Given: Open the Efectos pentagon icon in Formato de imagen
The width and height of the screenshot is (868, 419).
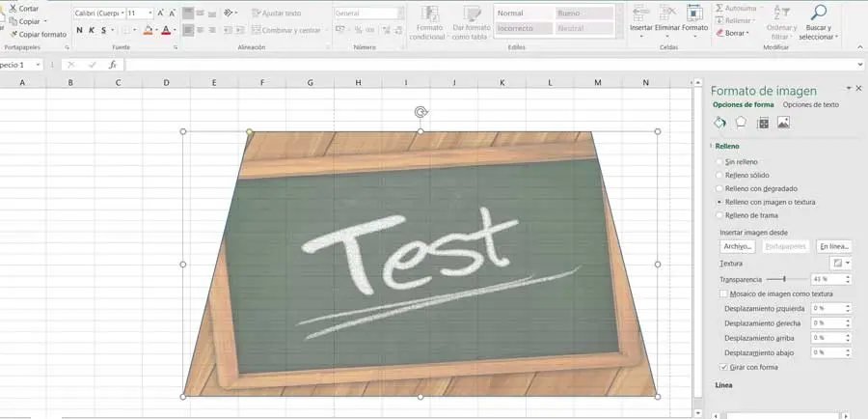Looking at the screenshot, I should 741,123.
